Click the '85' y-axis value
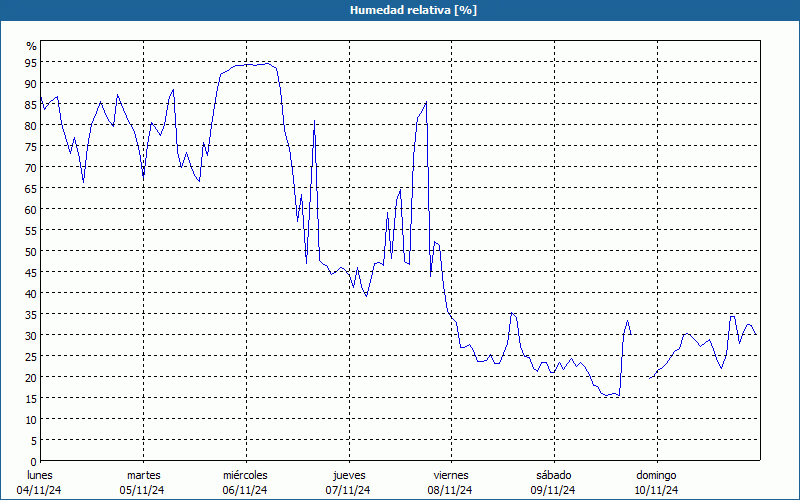This screenshot has height=500, width=800. click(31, 104)
